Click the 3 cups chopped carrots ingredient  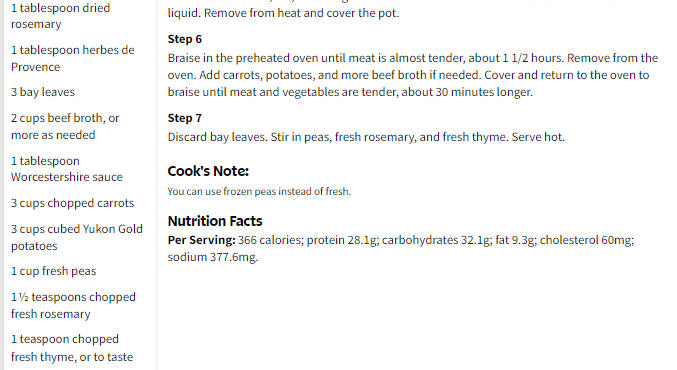tap(73, 203)
